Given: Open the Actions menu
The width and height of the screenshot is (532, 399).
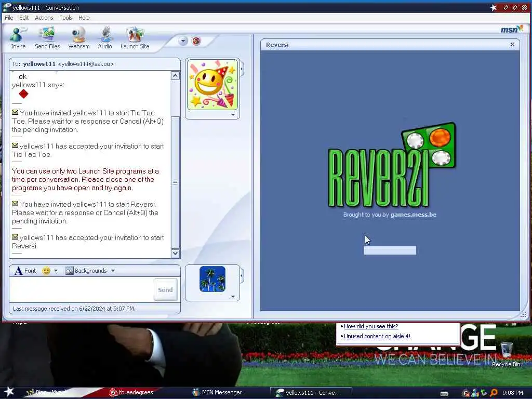Looking at the screenshot, I should pyautogui.click(x=44, y=18).
